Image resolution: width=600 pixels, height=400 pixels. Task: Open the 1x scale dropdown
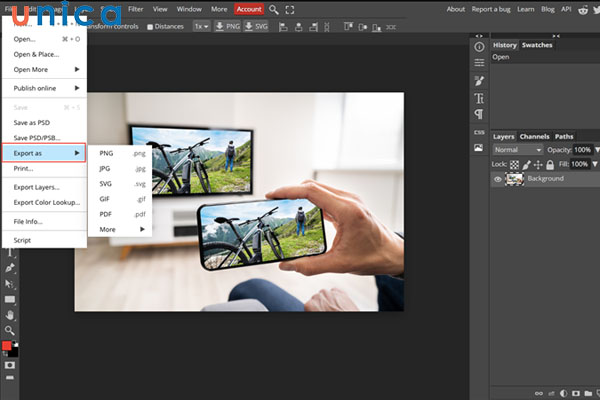(x=201, y=26)
